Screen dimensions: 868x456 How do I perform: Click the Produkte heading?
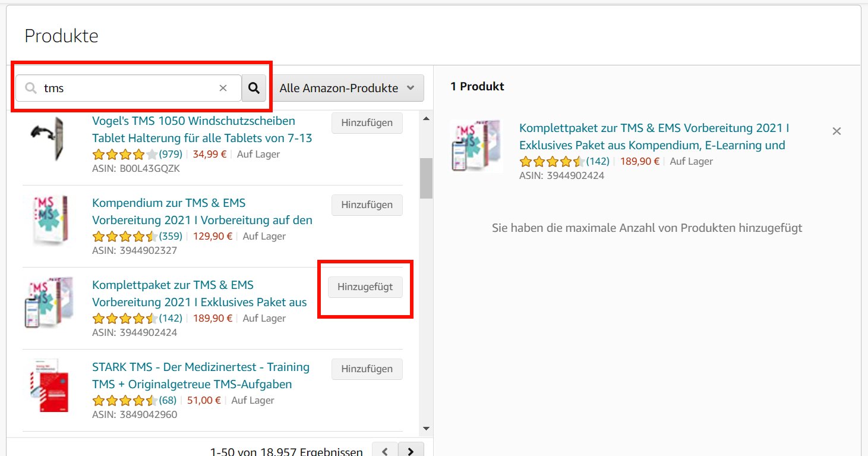point(61,36)
